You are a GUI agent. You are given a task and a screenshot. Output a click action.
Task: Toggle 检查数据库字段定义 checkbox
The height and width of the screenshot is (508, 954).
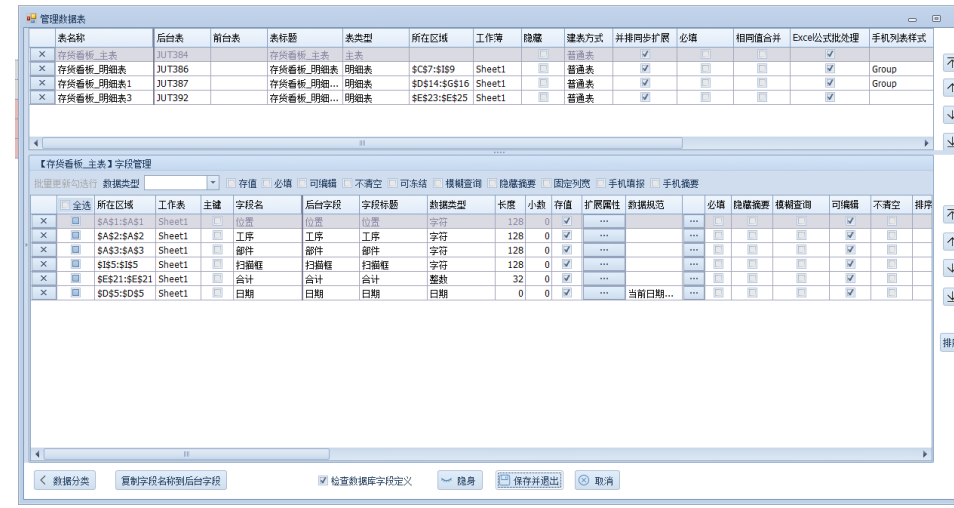coord(322,481)
